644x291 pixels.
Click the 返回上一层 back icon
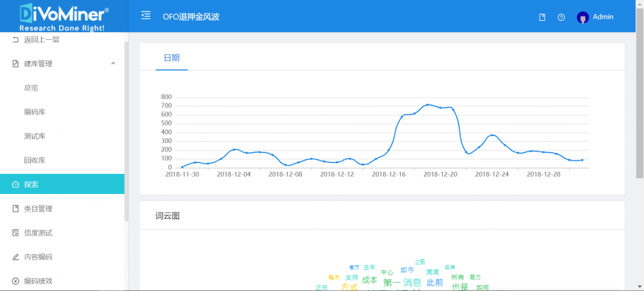click(16, 40)
